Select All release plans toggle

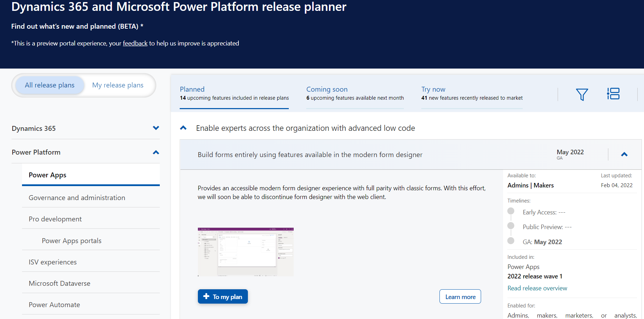point(50,85)
